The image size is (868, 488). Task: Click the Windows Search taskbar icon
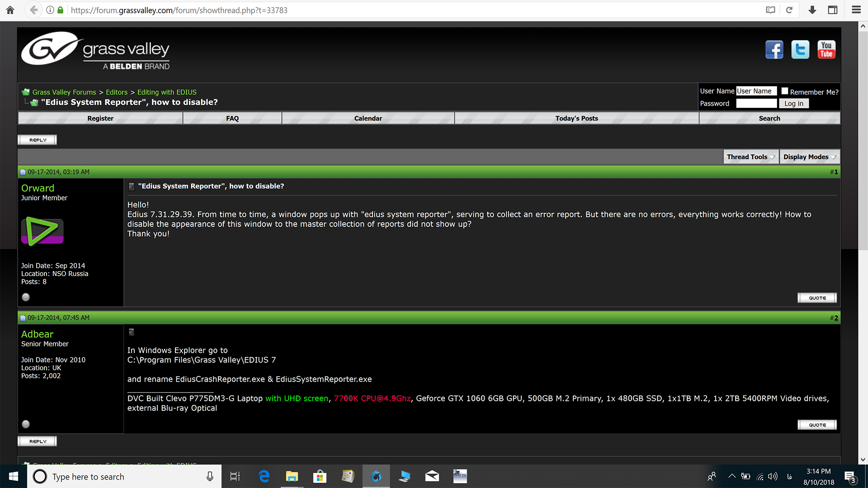pos(39,476)
